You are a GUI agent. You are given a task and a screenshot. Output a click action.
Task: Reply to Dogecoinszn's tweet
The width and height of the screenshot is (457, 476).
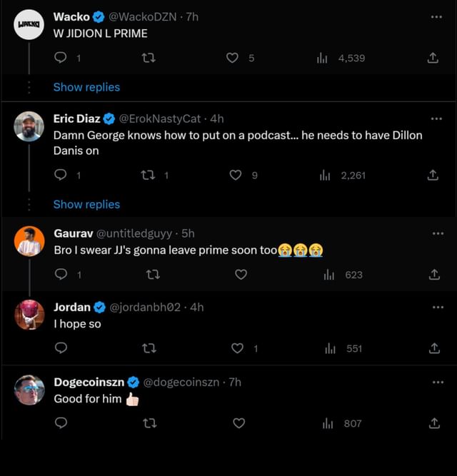click(61, 423)
